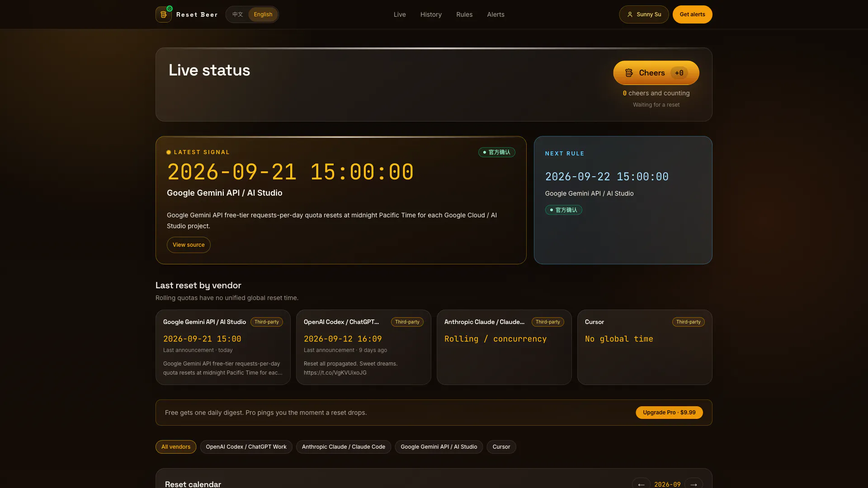Open the Cursor vendor card
The width and height of the screenshot is (868, 488).
pos(645,347)
